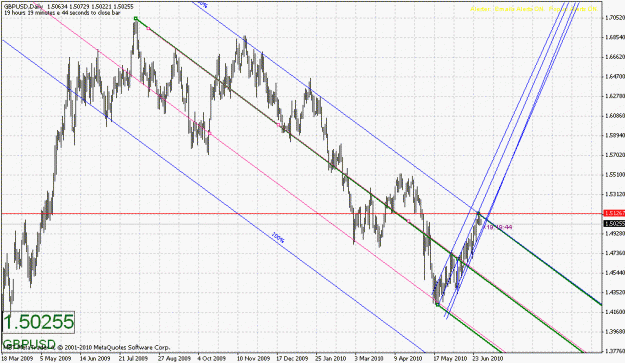Image resolution: width=625 pixels, height=363 pixels.
Task: Click the 25 Jan 2010 date label
Action: pos(331,358)
